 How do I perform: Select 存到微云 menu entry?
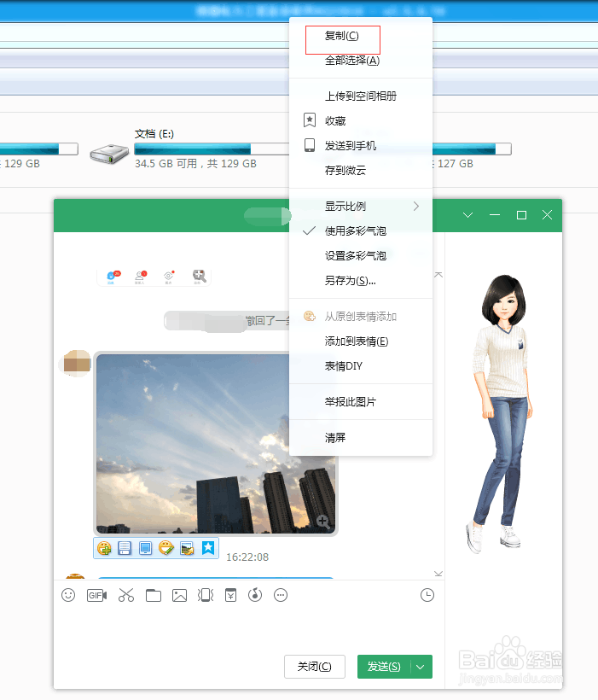(x=361, y=170)
